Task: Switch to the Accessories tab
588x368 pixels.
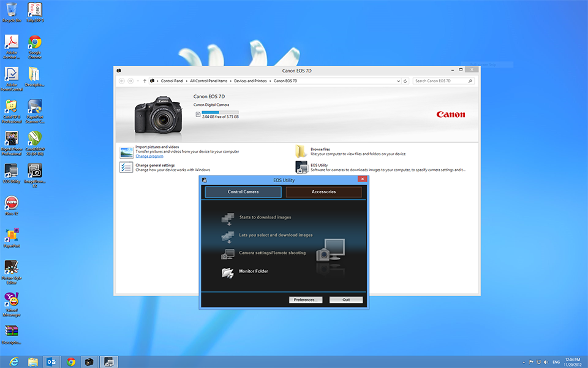Action: (323, 192)
